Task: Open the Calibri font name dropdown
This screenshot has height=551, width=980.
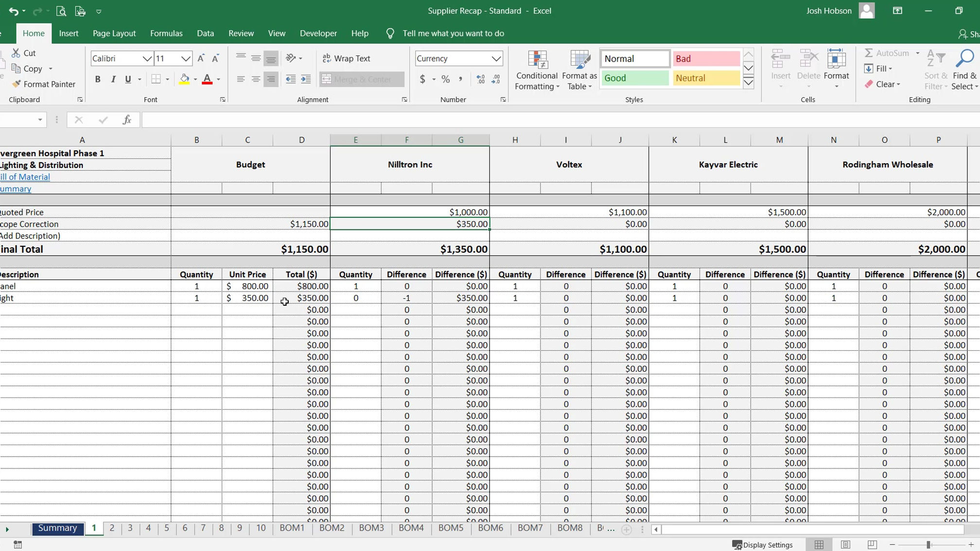Action: click(x=147, y=58)
